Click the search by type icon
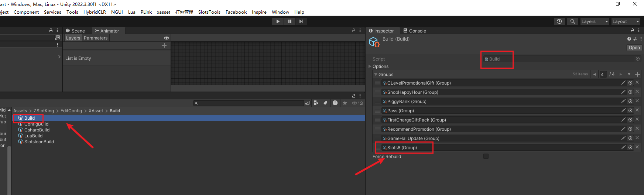Image resolution: width=644 pixels, height=195 pixels. pyautogui.click(x=316, y=103)
